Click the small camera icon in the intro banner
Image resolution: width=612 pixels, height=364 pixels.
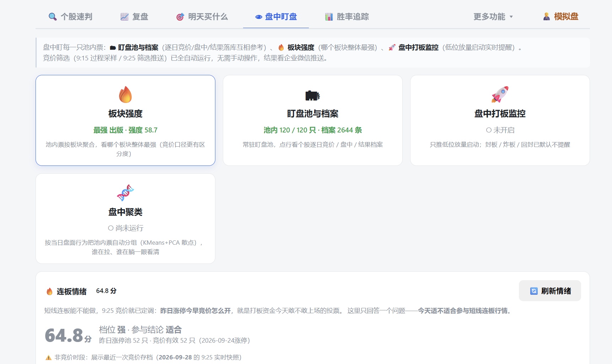tap(113, 48)
